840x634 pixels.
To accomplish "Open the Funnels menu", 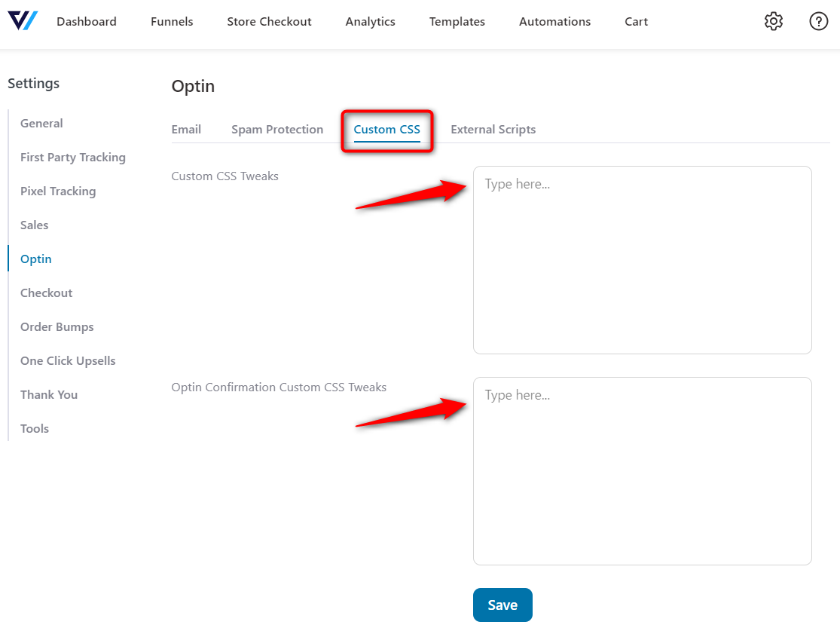I will click(x=171, y=21).
